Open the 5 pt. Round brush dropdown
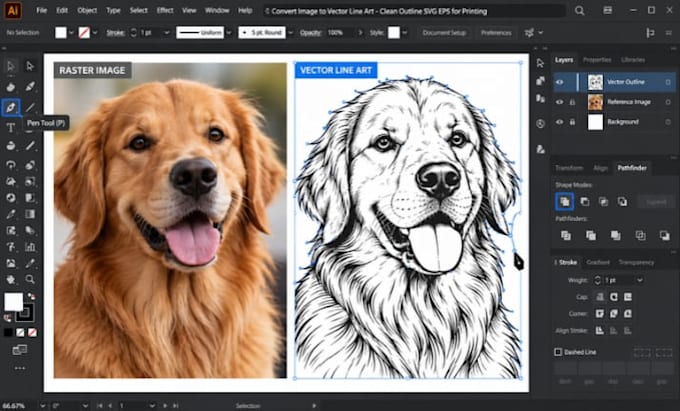This screenshot has width=680, height=411. (291, 33)
